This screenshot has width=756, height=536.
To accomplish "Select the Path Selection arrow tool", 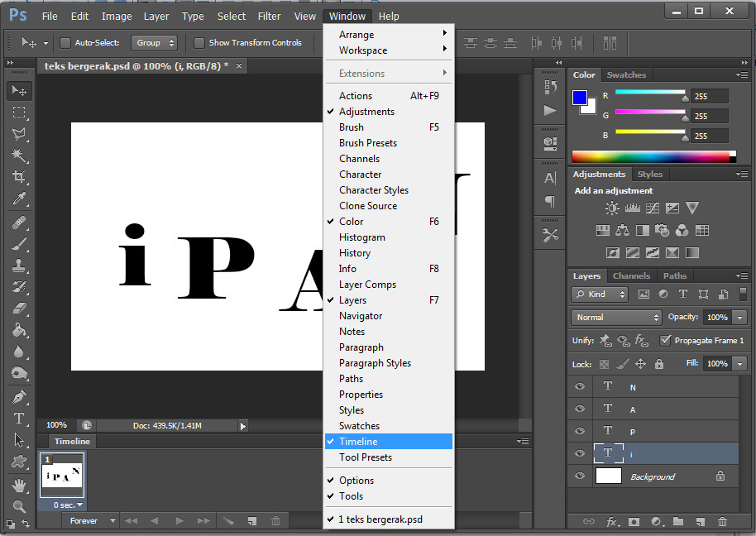I will (19, 439).
